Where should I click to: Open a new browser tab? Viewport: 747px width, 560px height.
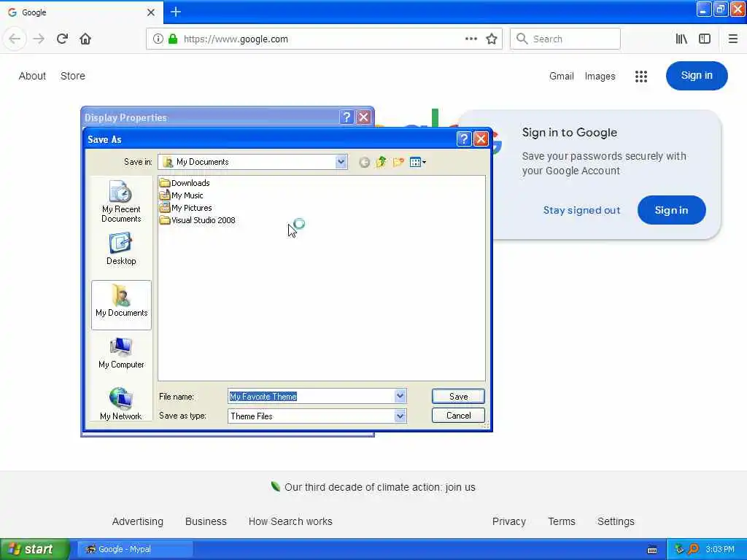[x=176, y=12]
